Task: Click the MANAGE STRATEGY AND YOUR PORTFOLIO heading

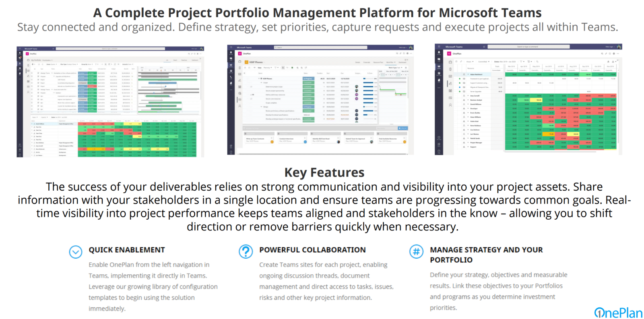Action: click(486, 255)
